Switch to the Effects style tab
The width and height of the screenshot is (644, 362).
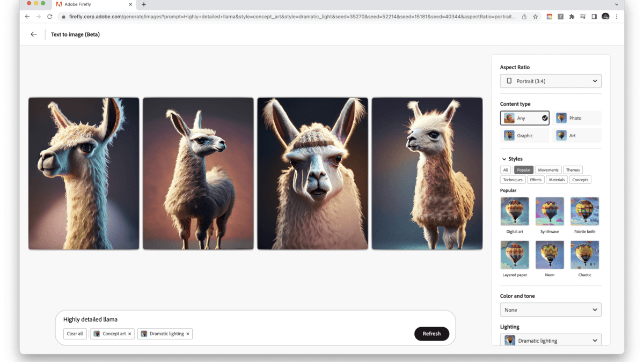[x=536, y=180]
